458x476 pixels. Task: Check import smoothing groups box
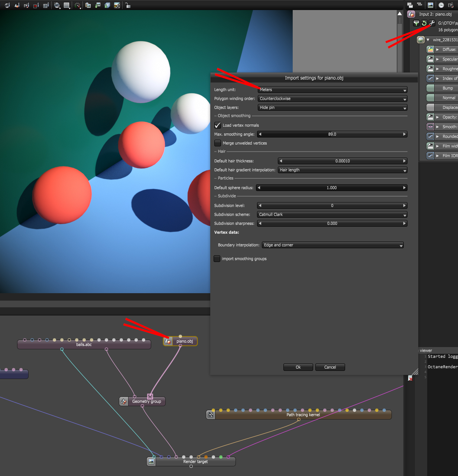(x=217, y=259)
